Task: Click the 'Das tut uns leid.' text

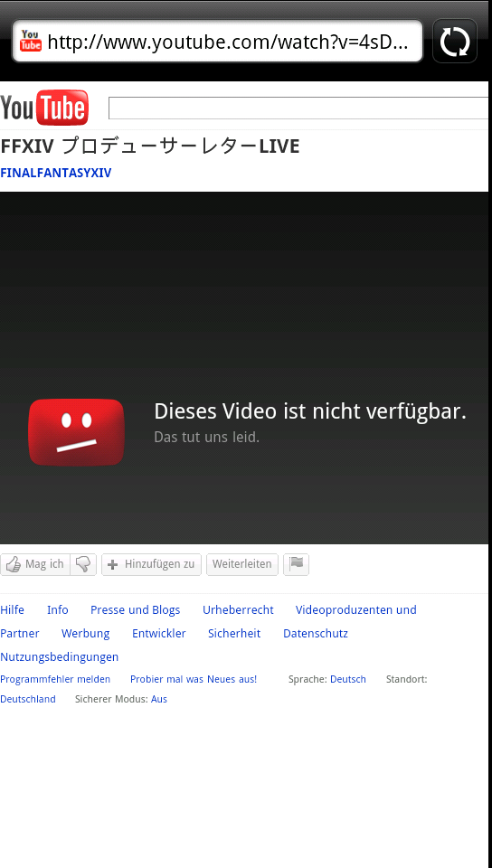Action: [x=206, y=438]
